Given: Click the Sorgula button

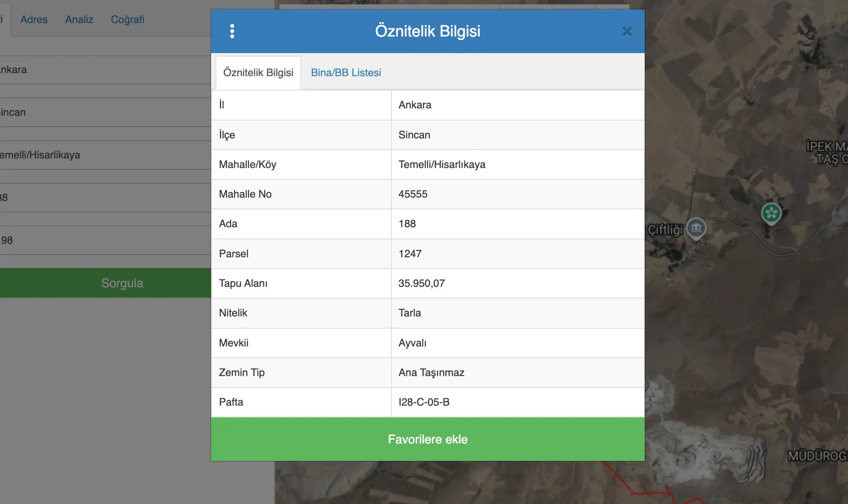Looking at the screenshot, I should click(x=105, y=283).
